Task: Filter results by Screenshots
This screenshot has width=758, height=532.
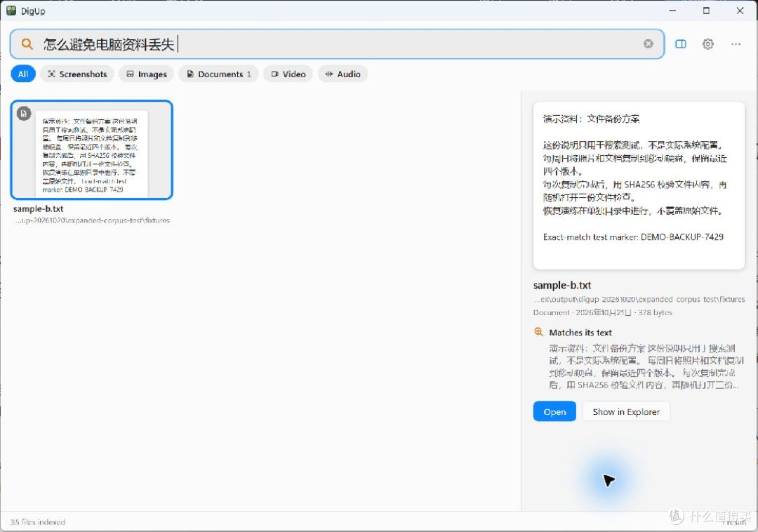Action: [77, 74]
